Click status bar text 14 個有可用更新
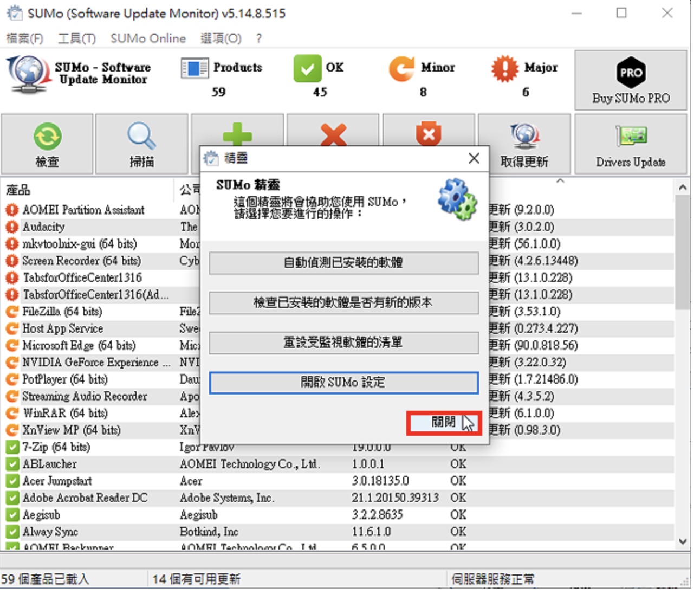The height and width of the screenshot is (594, 700). point(196,579)
